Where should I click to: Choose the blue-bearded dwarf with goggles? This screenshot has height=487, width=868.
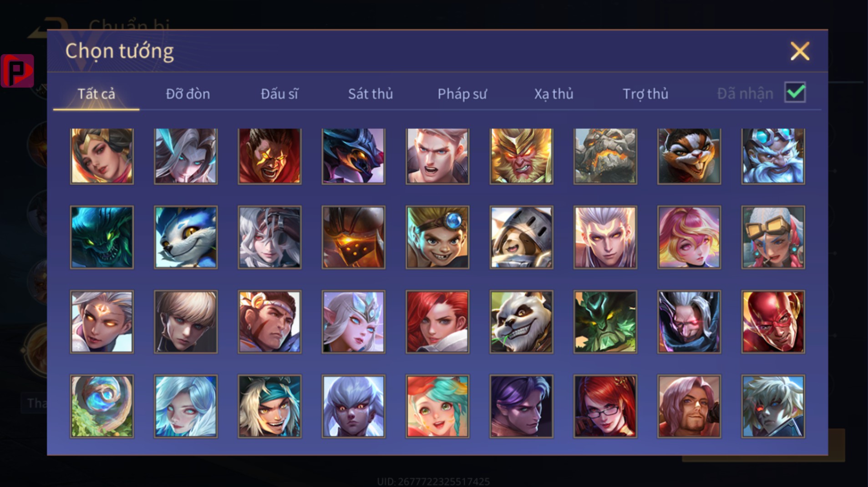773,156
